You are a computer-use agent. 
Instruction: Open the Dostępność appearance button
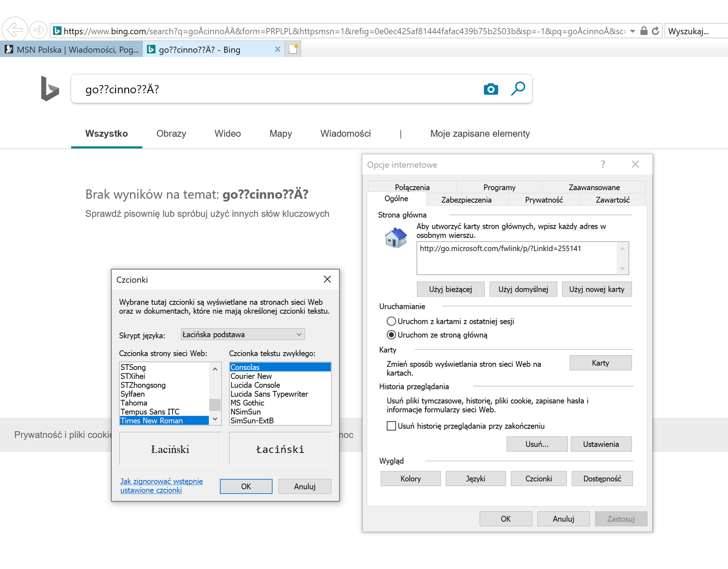pos(602,479)
